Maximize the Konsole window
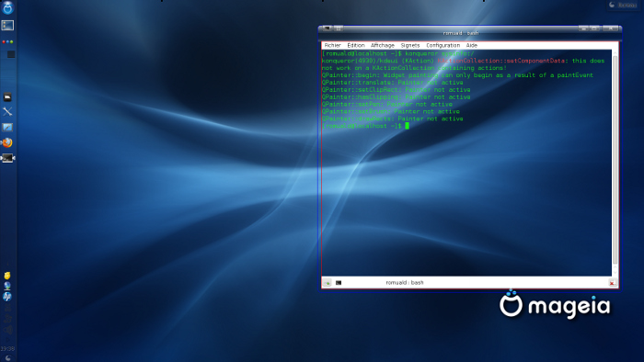This screenshot has width=644, height=362. coord(594,28)
